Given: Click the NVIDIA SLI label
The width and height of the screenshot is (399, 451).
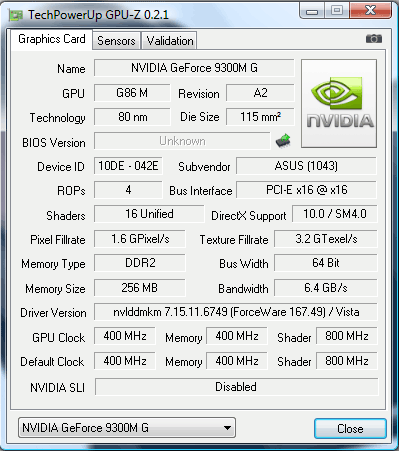Looking at the screenshot, I should point(57,388).
